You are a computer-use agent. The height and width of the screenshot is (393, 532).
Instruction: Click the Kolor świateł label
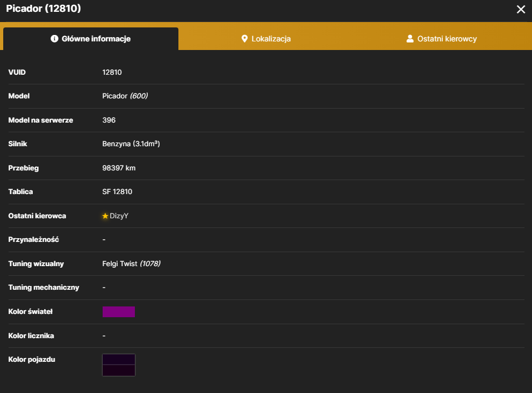point(31,311)
